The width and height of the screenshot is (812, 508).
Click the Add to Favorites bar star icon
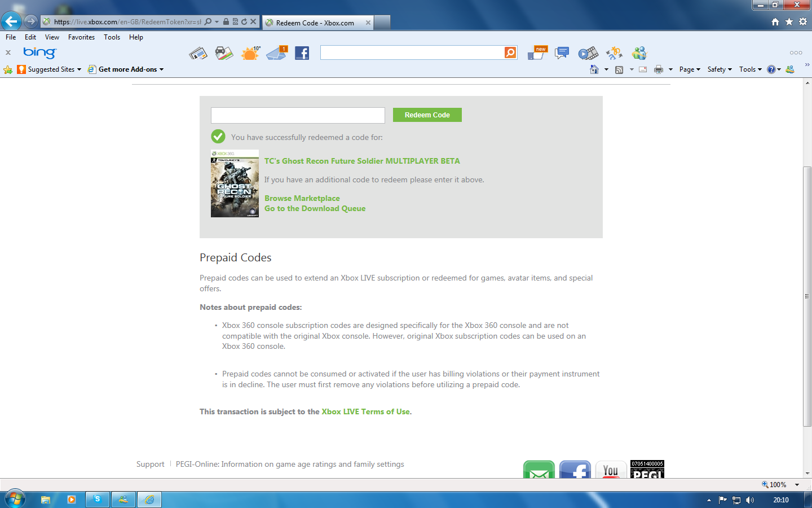coord(8,69)
